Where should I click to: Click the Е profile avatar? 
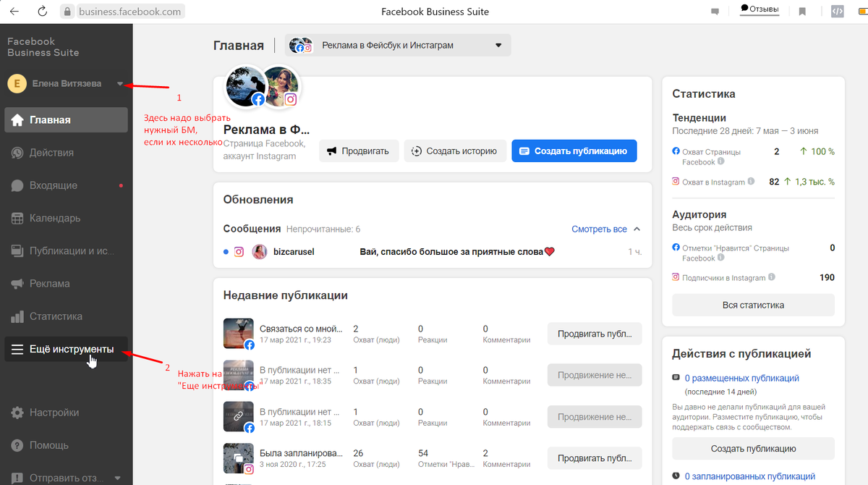click(17, 84)
